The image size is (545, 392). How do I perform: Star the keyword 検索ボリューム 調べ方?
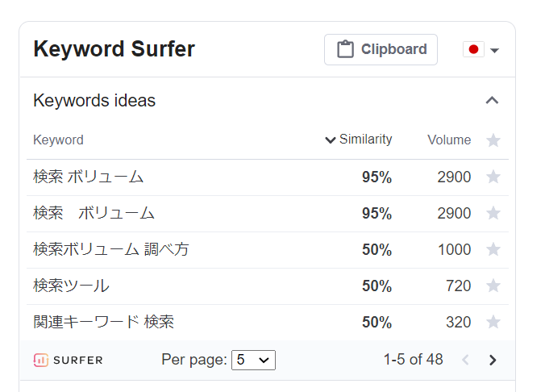(493, 249)
